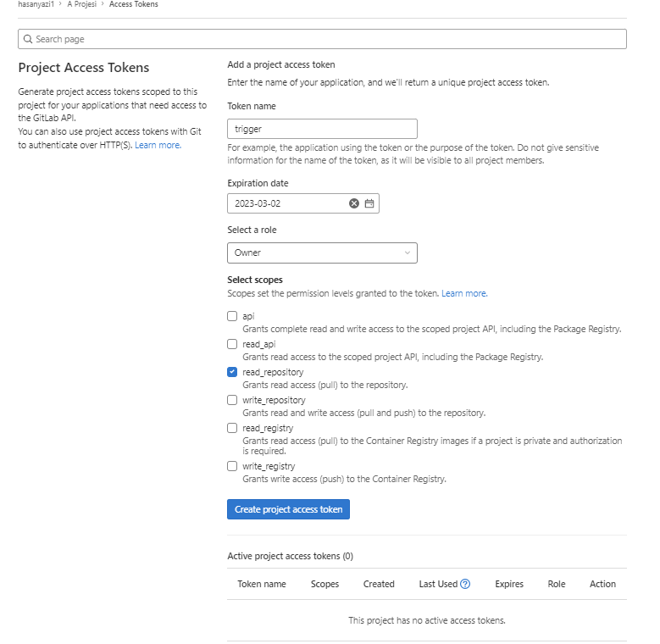The width and height of the screenshot is (660, 644).
Task: Click 'Add a project access token' heading
Action: [x=280, y=64]
